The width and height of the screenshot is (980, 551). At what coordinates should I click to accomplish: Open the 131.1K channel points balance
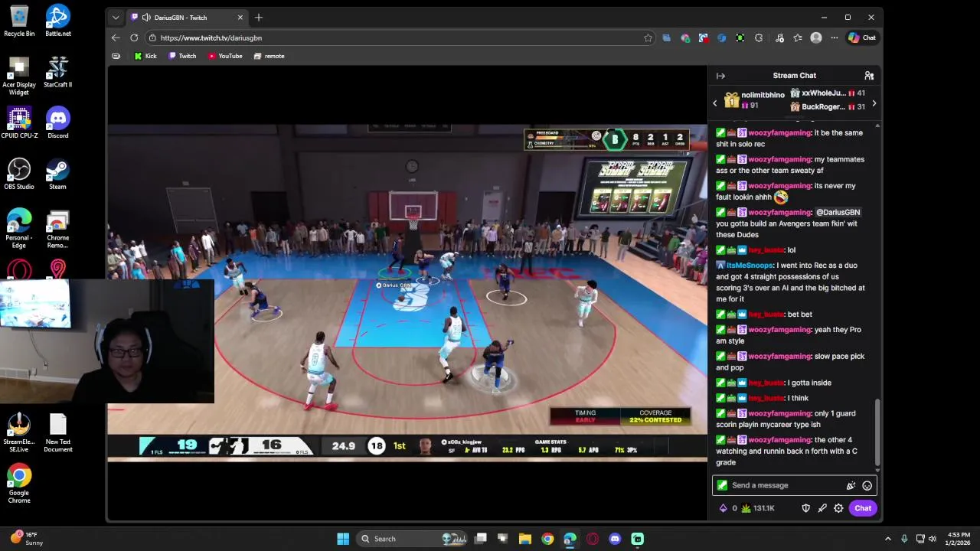tap(758, 508)
